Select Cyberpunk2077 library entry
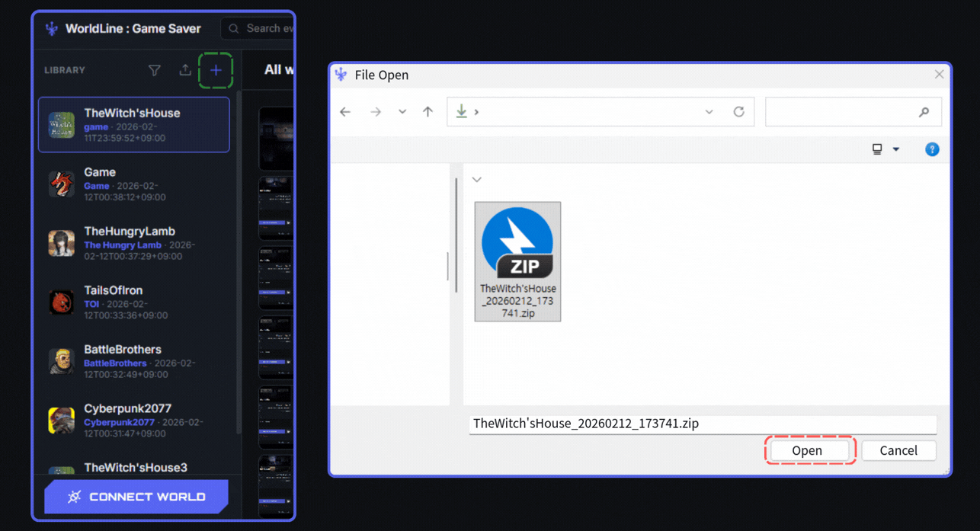This screenshot has width=980, height=531. 134,421
